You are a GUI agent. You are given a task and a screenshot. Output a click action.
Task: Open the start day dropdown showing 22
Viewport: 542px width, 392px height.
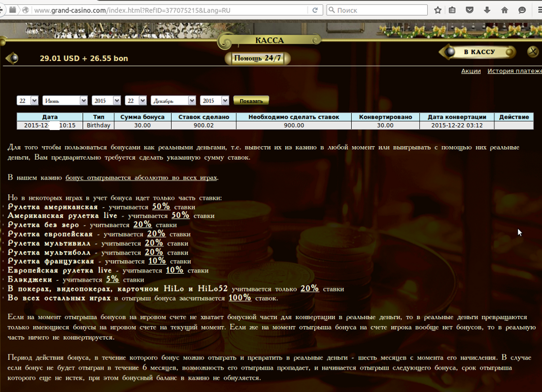click(x=28, y=100)
